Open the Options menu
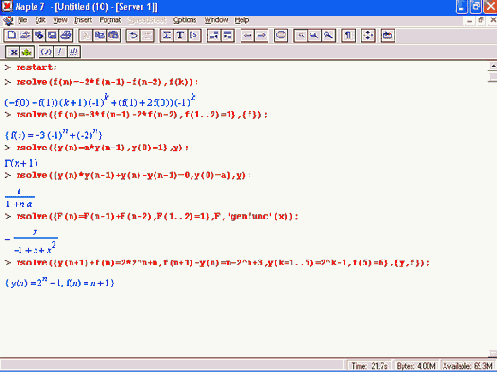The width and height of the screenshot is (497, 372). point(184,20)
